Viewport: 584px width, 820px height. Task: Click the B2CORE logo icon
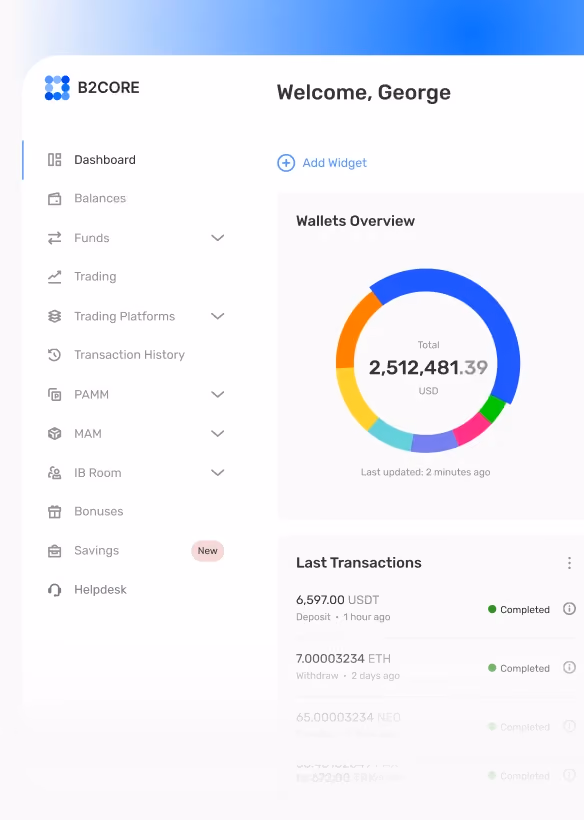point(57,87)
